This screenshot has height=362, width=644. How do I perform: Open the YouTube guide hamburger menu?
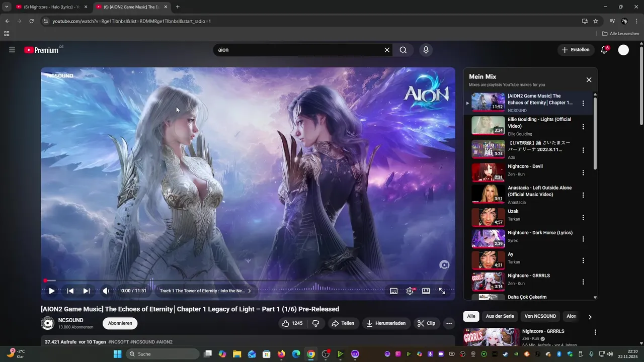tap(12, 50)
